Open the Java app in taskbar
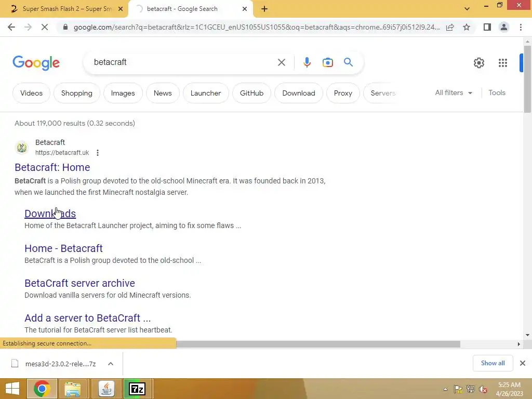 106,389
